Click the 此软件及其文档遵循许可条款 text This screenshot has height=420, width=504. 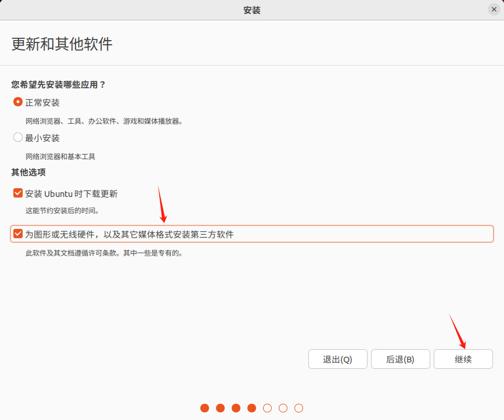[104, 253]
